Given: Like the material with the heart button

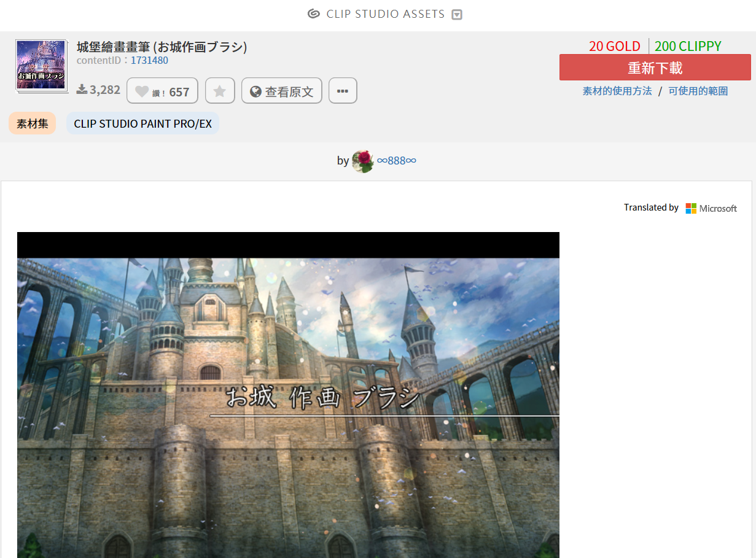Looking at the screenshot, I should pos(162,91).
